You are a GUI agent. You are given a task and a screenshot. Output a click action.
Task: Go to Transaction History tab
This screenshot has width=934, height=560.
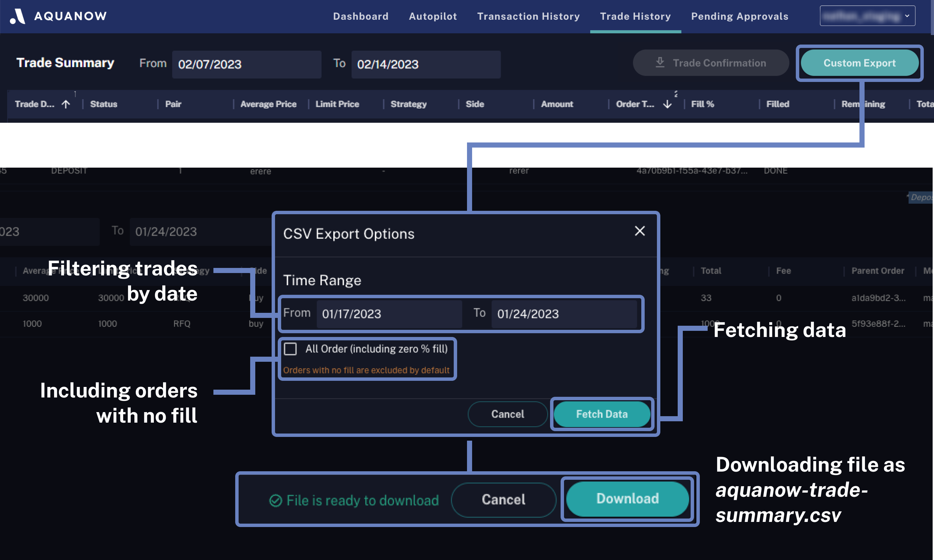click(x=528, y=16)
